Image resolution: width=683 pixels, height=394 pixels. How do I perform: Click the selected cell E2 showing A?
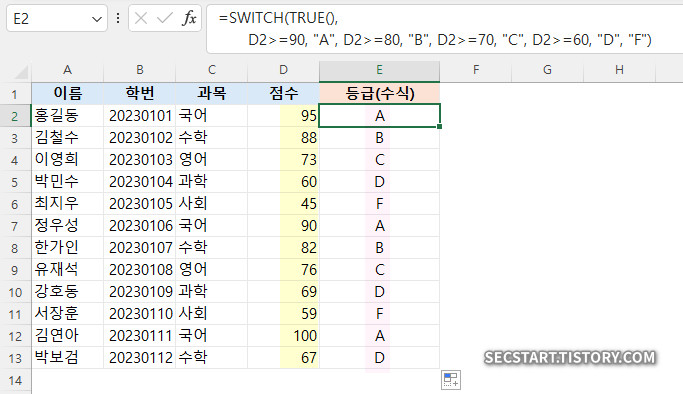379,116
